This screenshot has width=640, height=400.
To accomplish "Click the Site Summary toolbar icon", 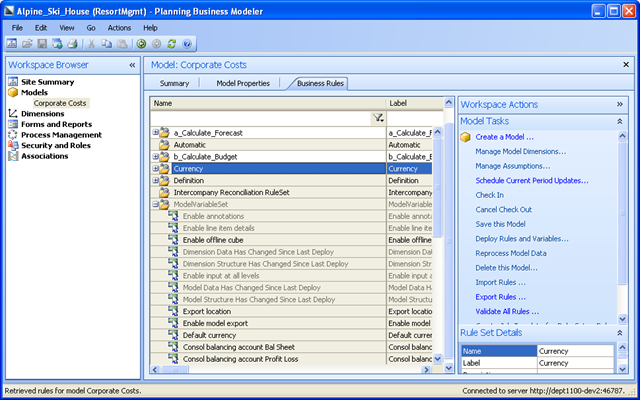I will click(x=11, y=44).
